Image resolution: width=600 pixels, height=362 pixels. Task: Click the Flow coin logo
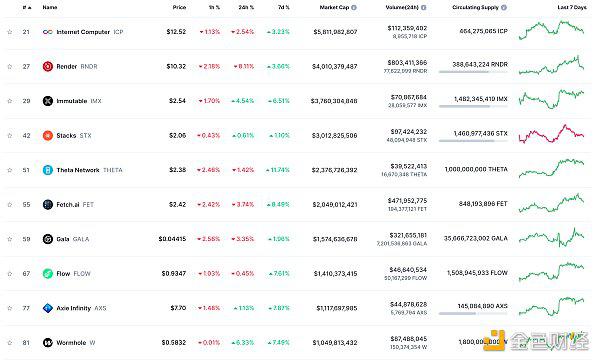[x=48, y=274]
